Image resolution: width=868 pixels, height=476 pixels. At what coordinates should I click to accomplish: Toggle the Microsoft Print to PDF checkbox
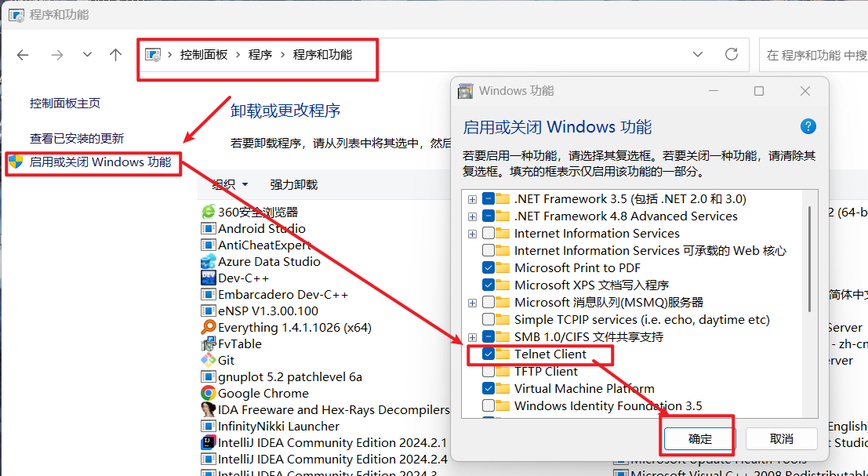tap(488, 267)
